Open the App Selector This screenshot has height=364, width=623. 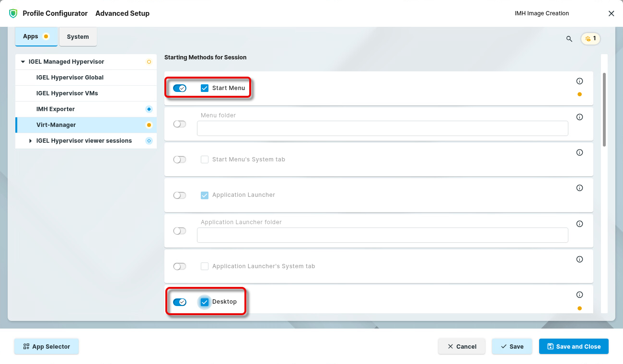point(46,347)
